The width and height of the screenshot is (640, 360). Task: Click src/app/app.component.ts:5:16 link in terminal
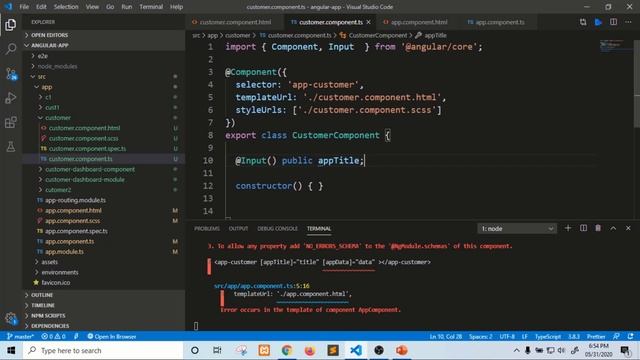click(x=262, y=286)
